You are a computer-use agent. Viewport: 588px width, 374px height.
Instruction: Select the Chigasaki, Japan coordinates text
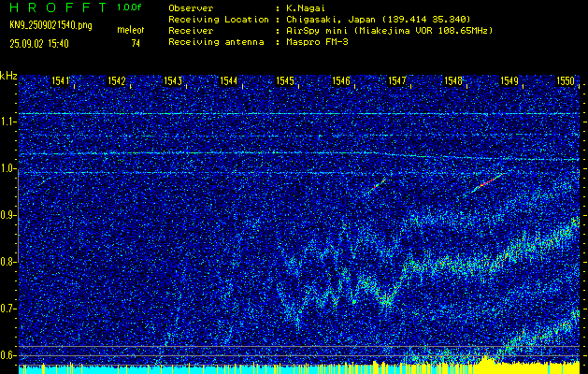click(x=378, y=20)
